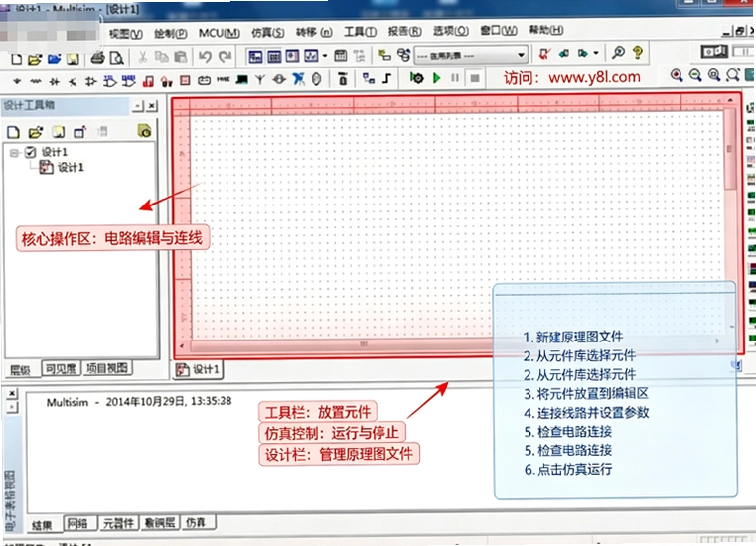Open the find magnifier tool
Image resolution: width=756 pixels, height=546 pixels.
tap(618, 52)
